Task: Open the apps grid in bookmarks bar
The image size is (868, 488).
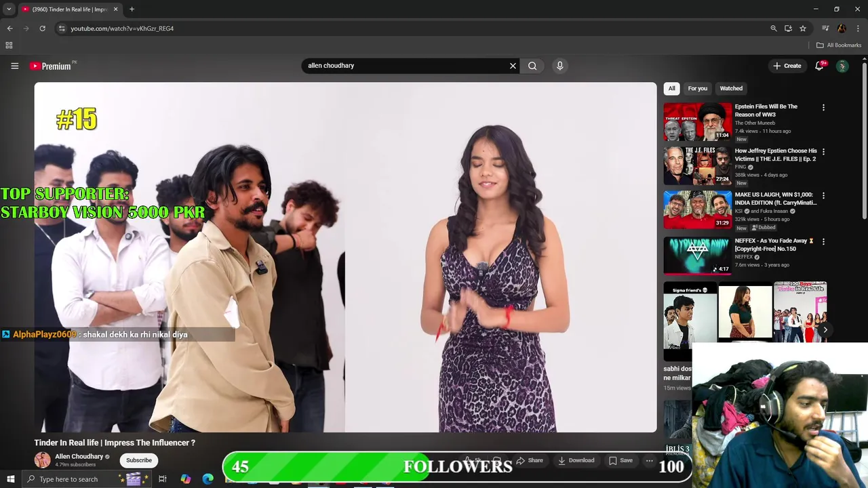Action: pos(9,45)
